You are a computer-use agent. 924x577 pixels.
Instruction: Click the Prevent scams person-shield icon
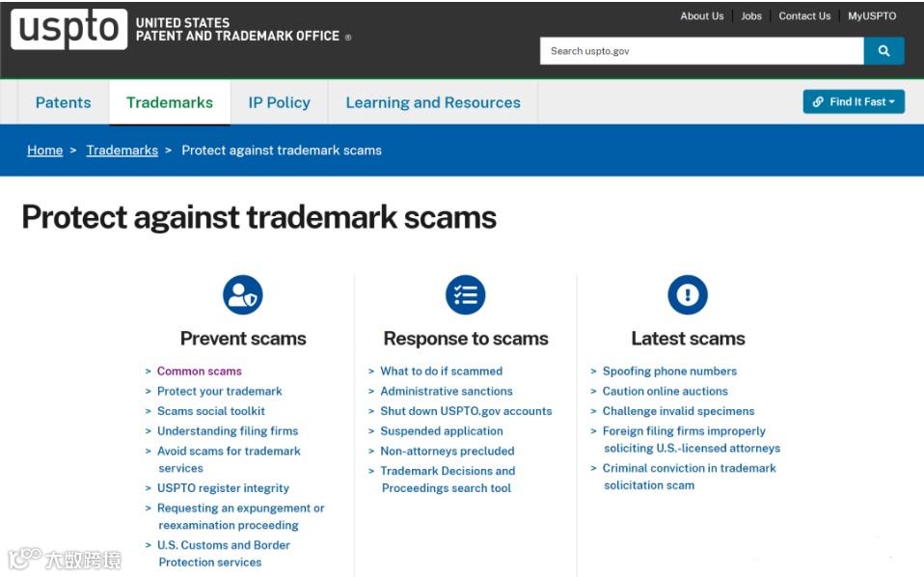[243, 294]
